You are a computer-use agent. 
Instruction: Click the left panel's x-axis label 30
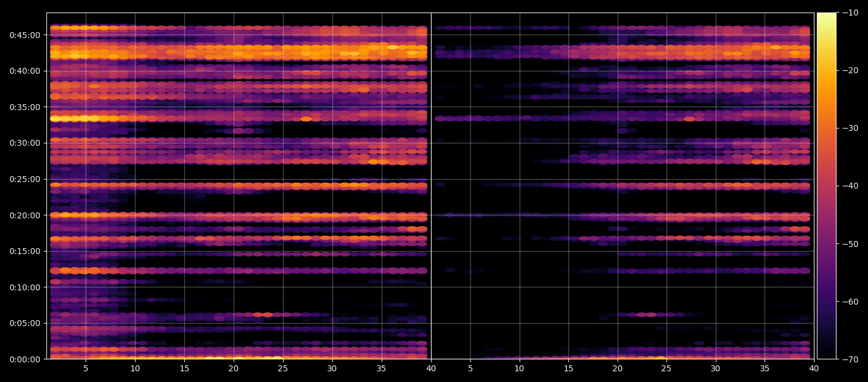[x=332, y=369]
